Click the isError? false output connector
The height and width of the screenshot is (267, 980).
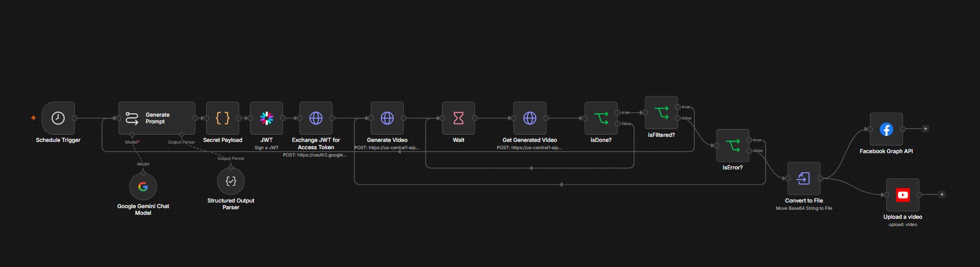(x=749, y=151)
